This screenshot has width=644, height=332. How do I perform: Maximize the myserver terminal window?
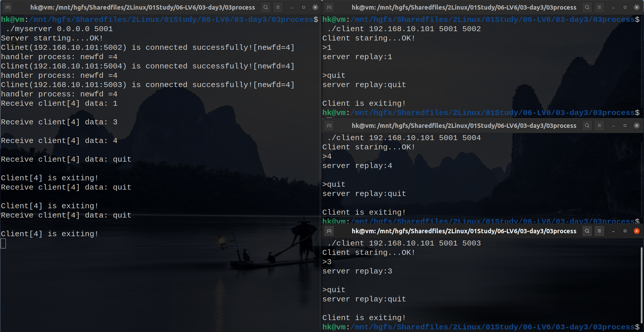tap(304, 7)
